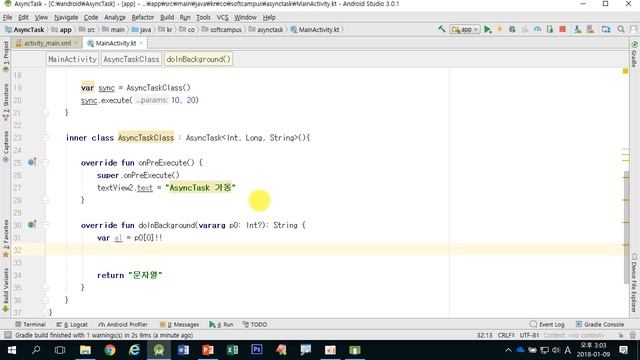The height and width of the screenshot is (360, 640).
Task: Open the Refactor menu
Action: click(142, 17)
